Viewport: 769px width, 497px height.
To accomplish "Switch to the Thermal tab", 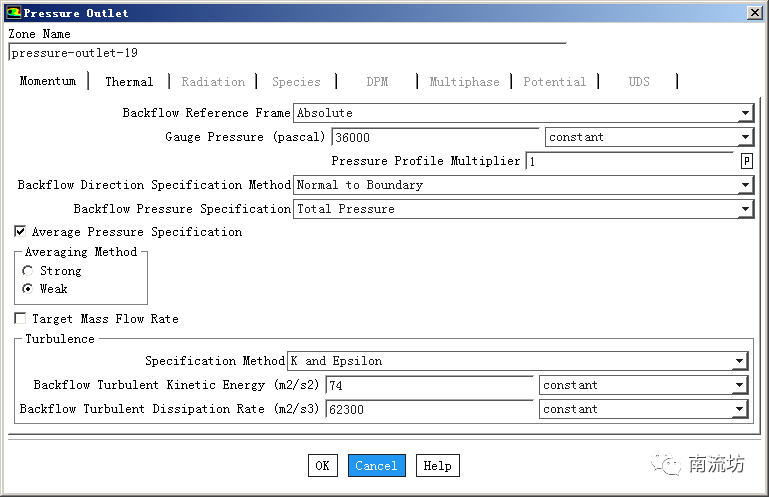I will (x=129, y=82).
